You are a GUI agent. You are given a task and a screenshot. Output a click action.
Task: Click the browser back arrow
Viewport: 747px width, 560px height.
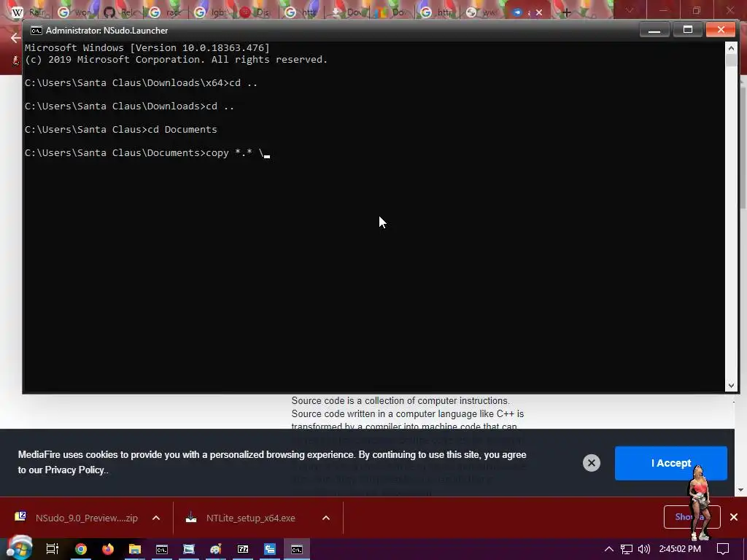pos(15,38)
